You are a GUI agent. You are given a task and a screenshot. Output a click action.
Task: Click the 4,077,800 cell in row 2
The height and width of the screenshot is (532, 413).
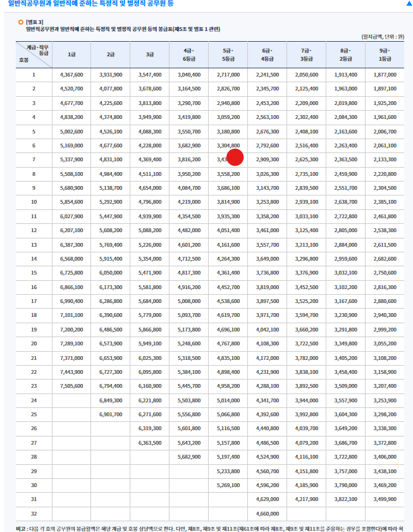pos(111,89)
